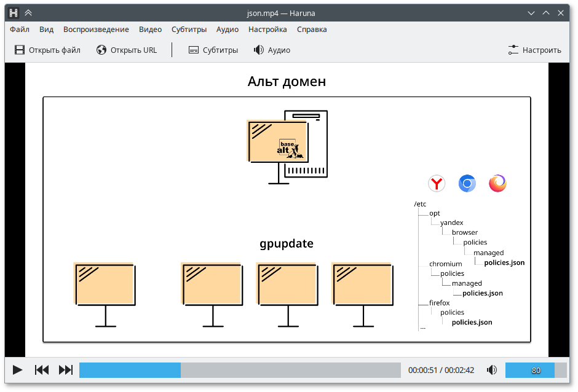This screenshot has height=392, width=578.
Task: Toggle keep-above double chevron in title bar
Action: (28, 12)
